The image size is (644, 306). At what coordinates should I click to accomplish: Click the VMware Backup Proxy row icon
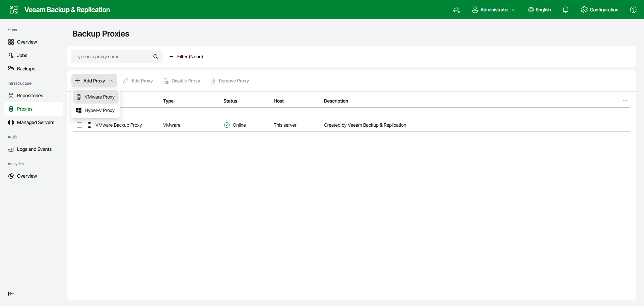89,125
